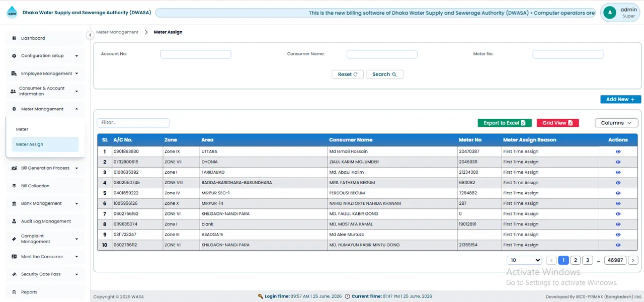View details for NAHID NIAZI row
Viewport: 644px width, 302px height.
coord(618,203)
